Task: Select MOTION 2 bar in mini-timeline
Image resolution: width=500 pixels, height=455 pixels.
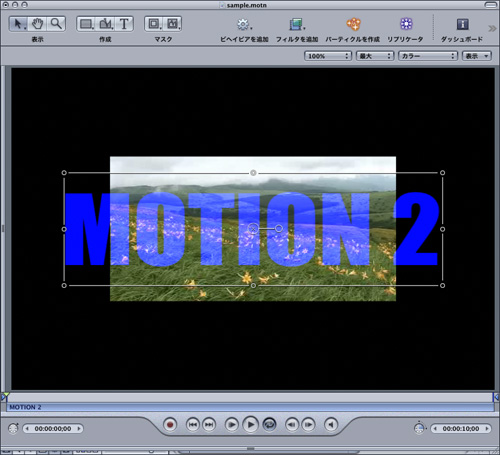Action: click(x=250, y=407)
